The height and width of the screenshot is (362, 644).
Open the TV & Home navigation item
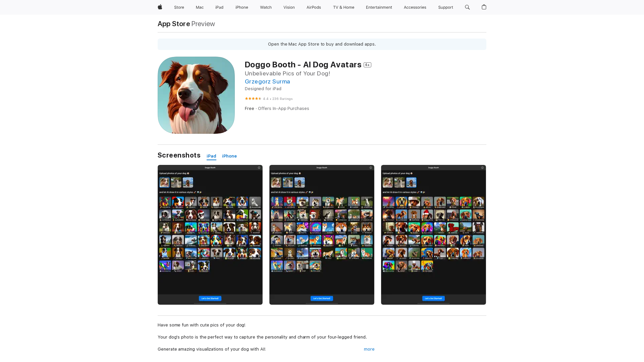tap(343, 7)
